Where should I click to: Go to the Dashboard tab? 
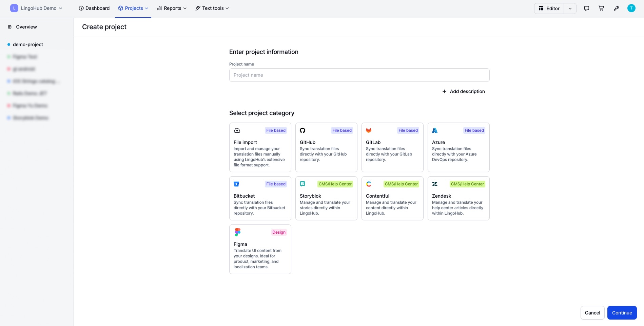tap(94, 8)
